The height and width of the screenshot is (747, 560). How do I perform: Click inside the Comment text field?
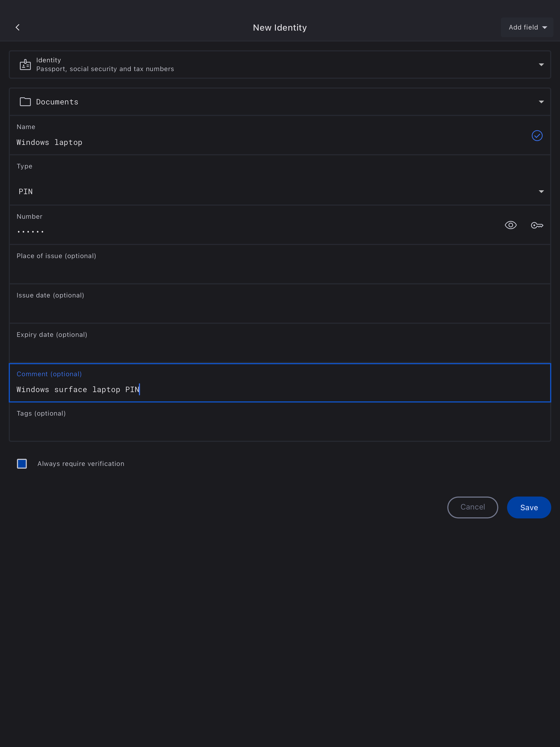click(x=280, y=389)
